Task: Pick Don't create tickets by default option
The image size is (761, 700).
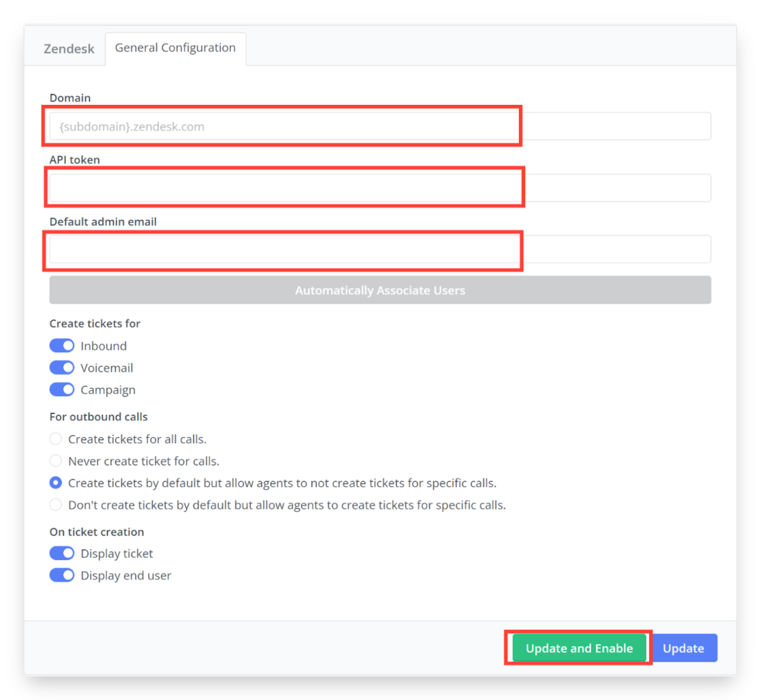Action: [x=56, y=504]
